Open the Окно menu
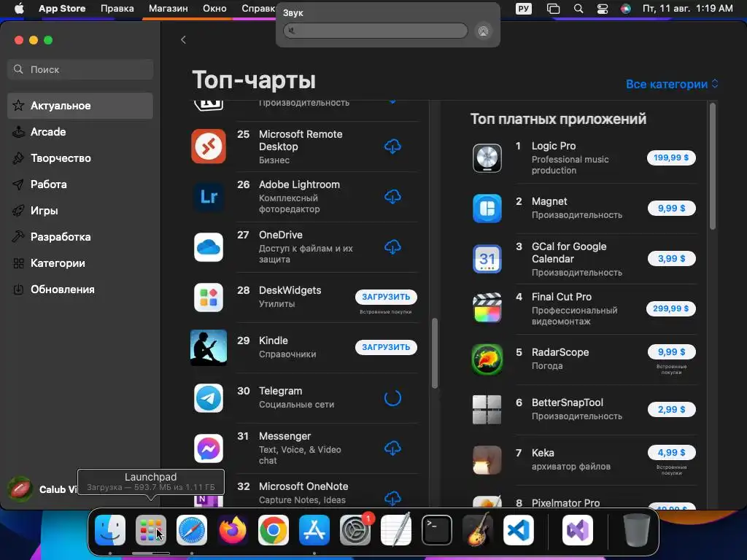 click(x=214, y=9)
